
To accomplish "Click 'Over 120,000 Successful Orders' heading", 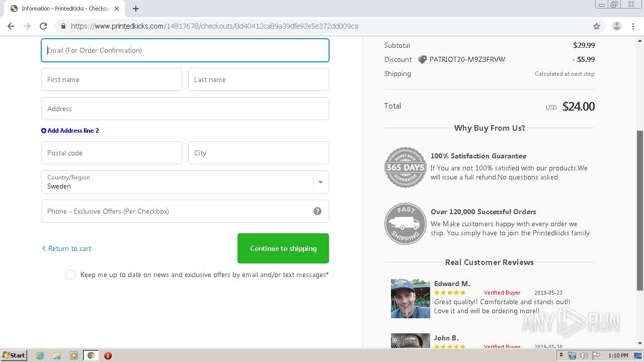I will pos(484,212).
